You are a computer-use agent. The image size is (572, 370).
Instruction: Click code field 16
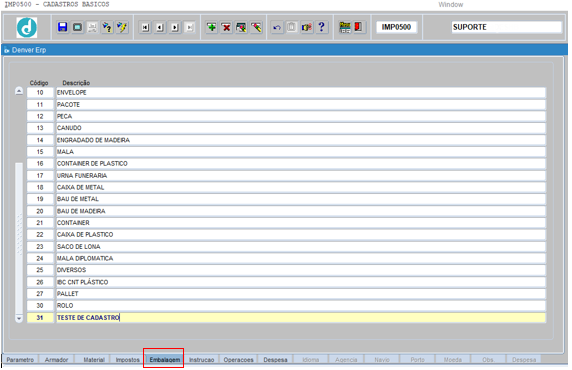pos(40,163)
